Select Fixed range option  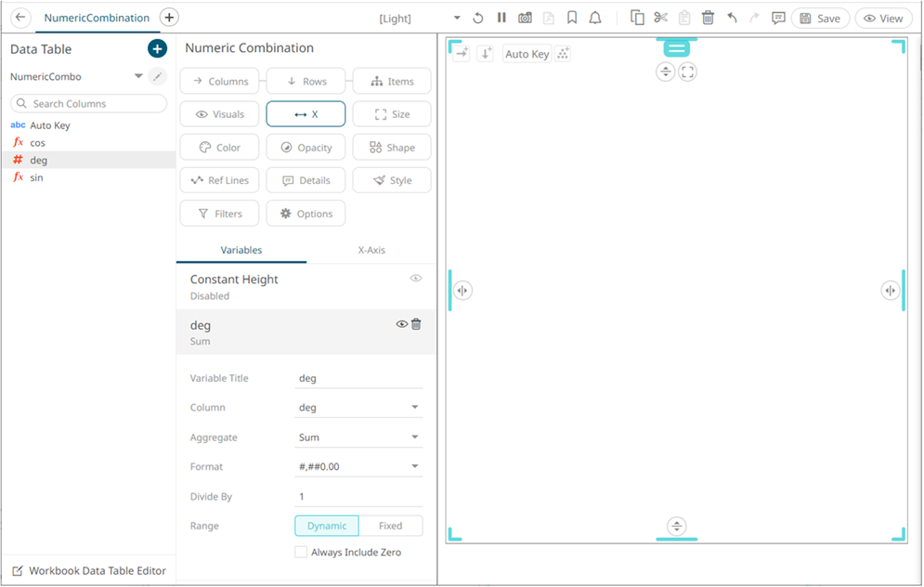390,526
